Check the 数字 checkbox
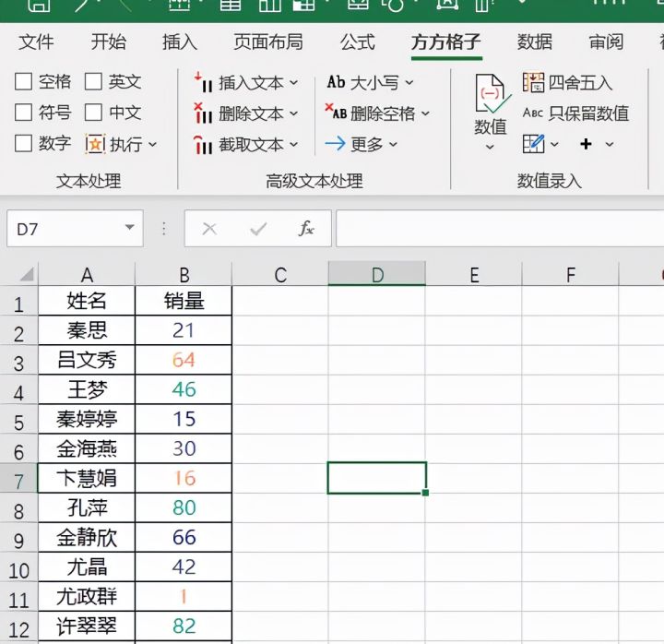This screenshot has height=644, width=664. 23,143
